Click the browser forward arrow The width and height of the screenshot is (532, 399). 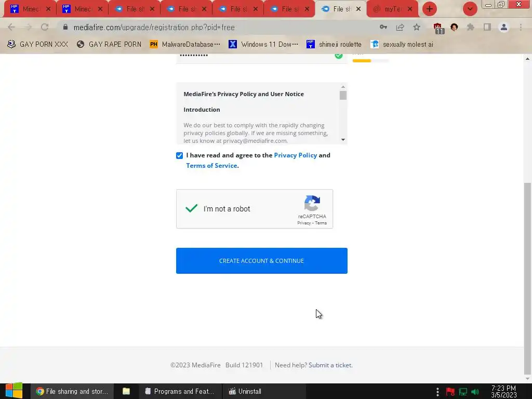(28, 27)
